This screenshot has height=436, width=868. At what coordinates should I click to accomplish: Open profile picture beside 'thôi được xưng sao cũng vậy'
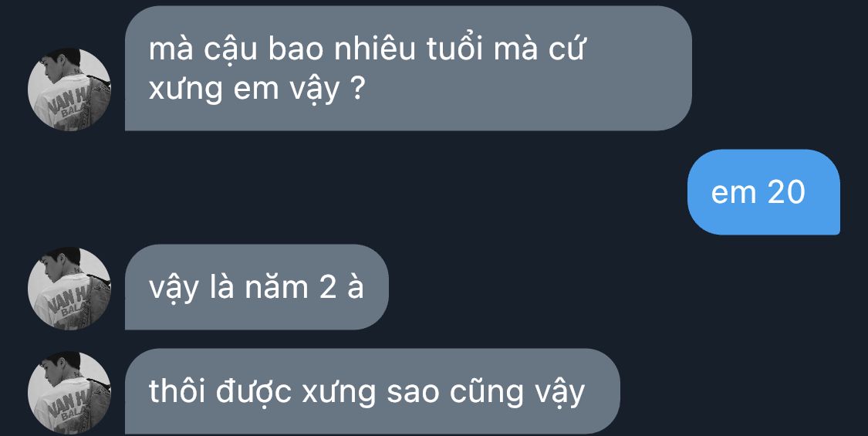pyautogui.click(x=69, y=393)
